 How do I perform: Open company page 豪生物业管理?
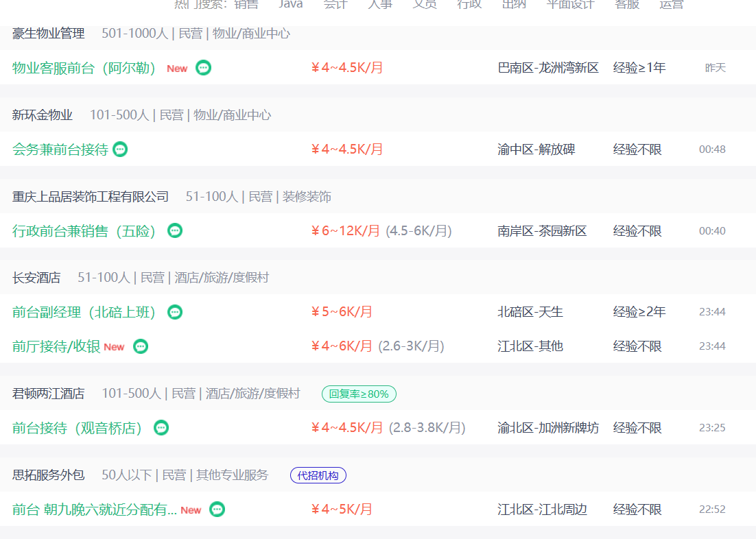(x=49, y=34)
